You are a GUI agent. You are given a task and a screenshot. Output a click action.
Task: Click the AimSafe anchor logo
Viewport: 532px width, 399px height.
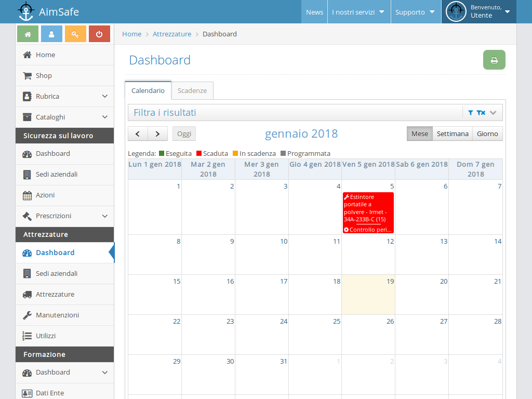26,11
